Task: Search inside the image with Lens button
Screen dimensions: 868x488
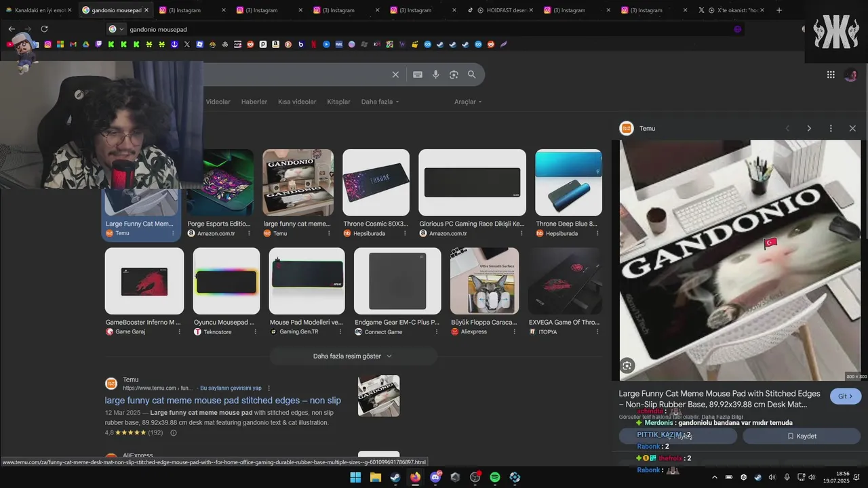Action: point(627,366)
